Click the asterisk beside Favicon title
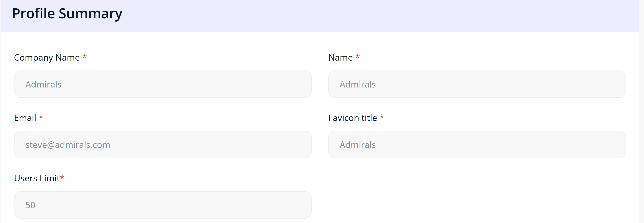The image size is (644, 223). 382,117
